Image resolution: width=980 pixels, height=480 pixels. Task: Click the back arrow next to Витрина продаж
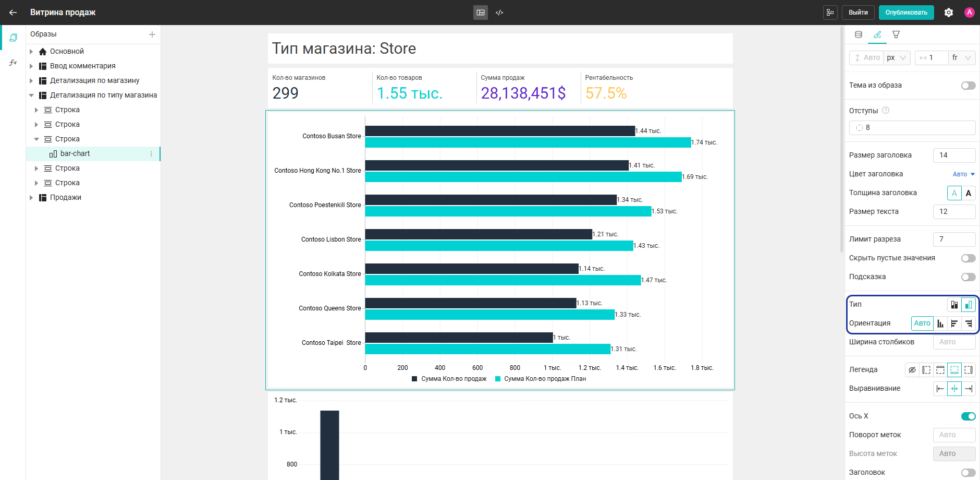[13, 13]
